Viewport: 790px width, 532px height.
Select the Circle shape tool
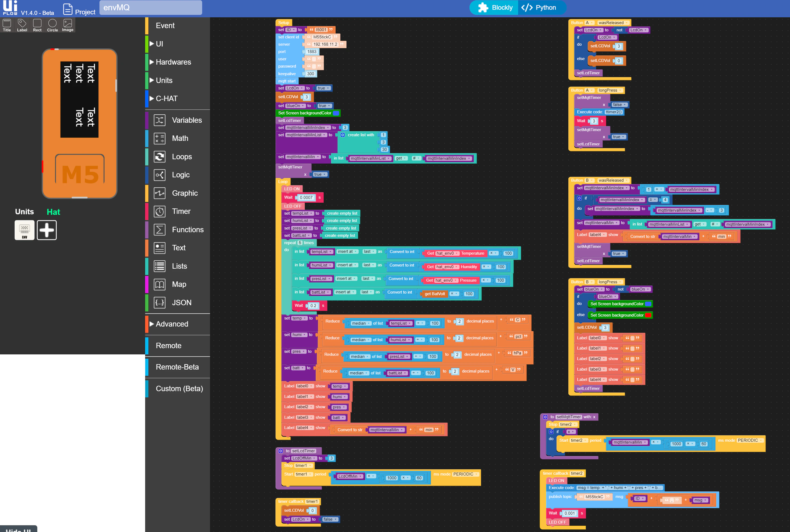click(52, 25)
